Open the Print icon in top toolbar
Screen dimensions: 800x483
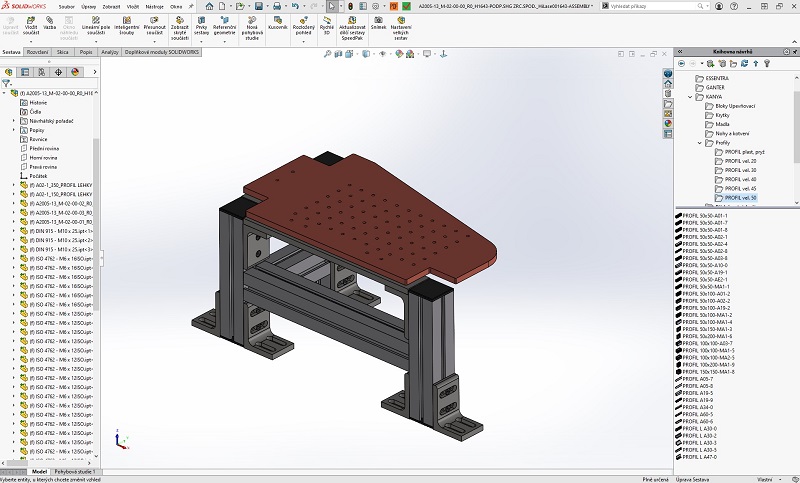click(x=275, y=5)
